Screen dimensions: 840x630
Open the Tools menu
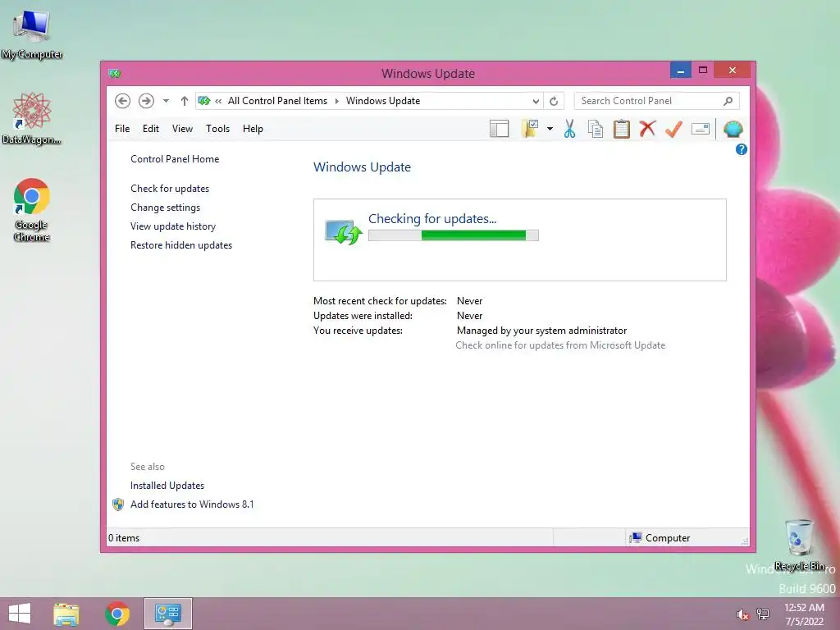click(x=217, y=129)
